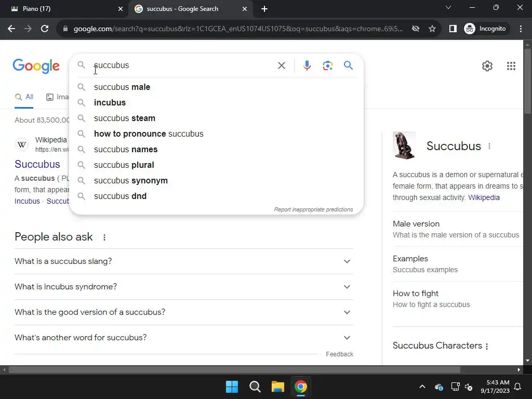The height and width of the screenshot is (399, 532).
Task: Expand What is a succubus slang?
Action: click(x=183, y=261)
